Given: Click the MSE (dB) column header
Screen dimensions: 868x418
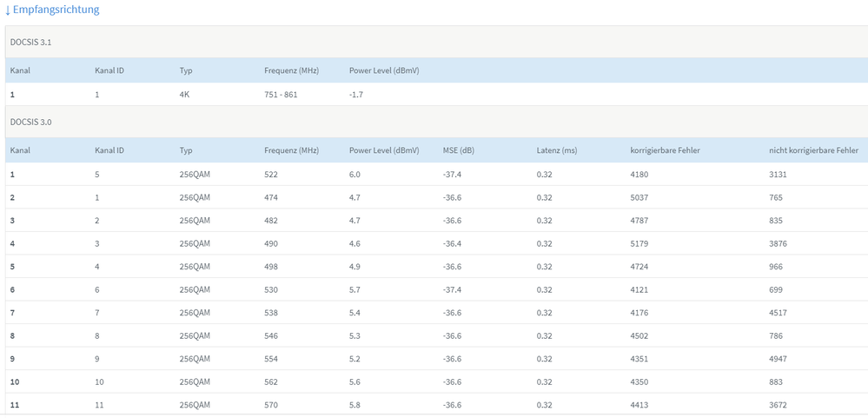Looking at the screenshot, I should [x=458, y=150].
